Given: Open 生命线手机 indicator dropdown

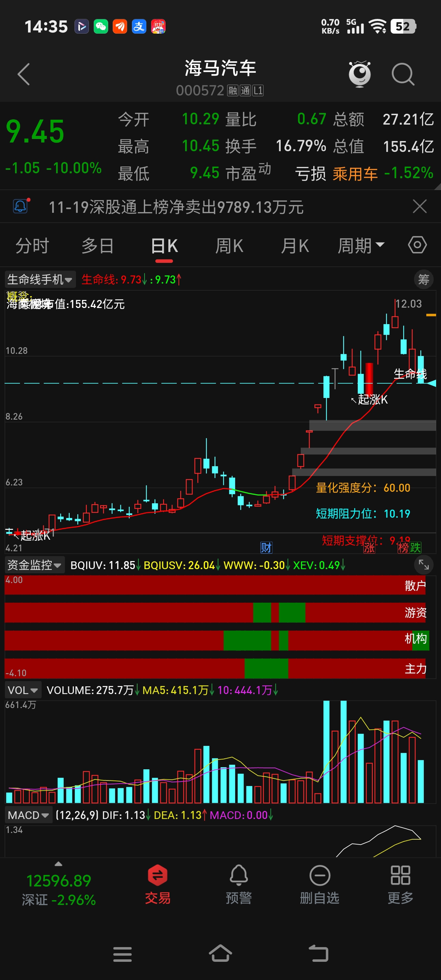Looking at the screenshot, I should pos(40,280).
